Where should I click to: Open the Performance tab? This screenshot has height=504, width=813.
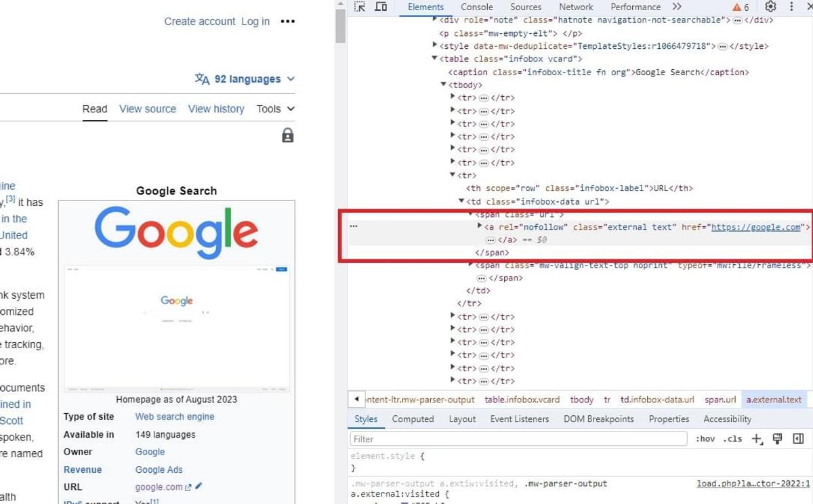click(x=635, y=7)
